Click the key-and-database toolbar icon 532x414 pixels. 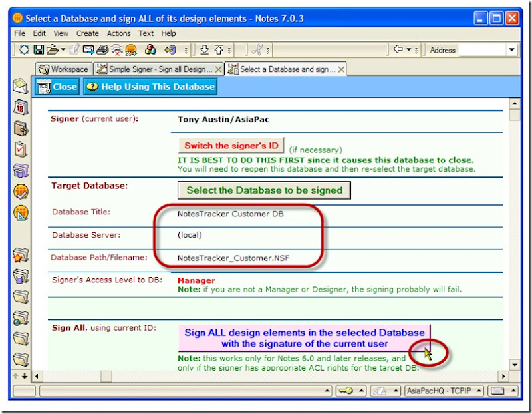click(x=170, y=50)
